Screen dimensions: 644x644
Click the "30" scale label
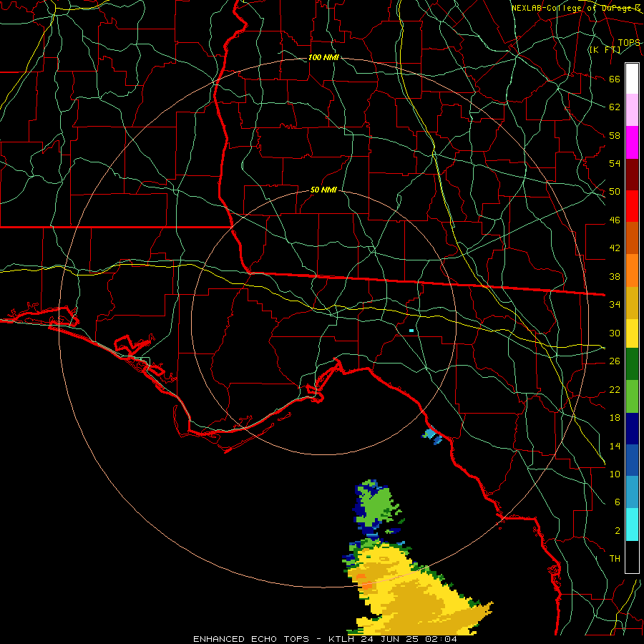615,333
